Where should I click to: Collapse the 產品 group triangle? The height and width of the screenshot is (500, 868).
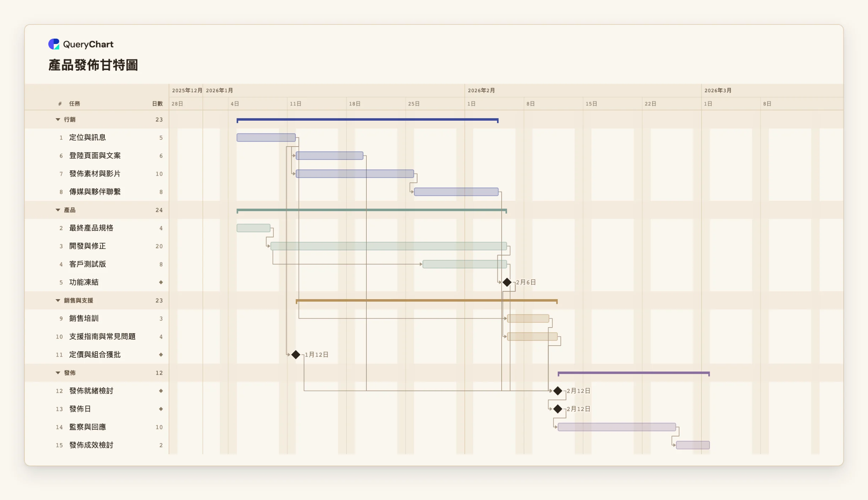click(x=58, y=210)
